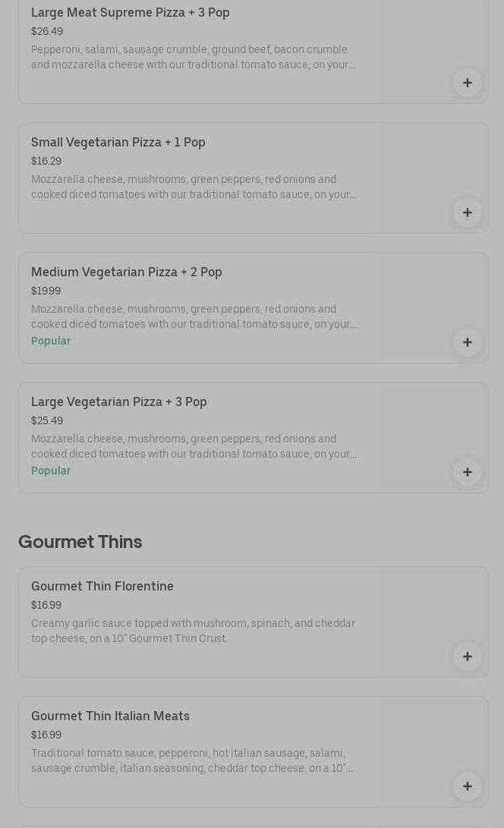This screenshot has width=504, height=828.
Task: Add Gourmet Thin Florentine via plus icon
Action: pos(467,656)
